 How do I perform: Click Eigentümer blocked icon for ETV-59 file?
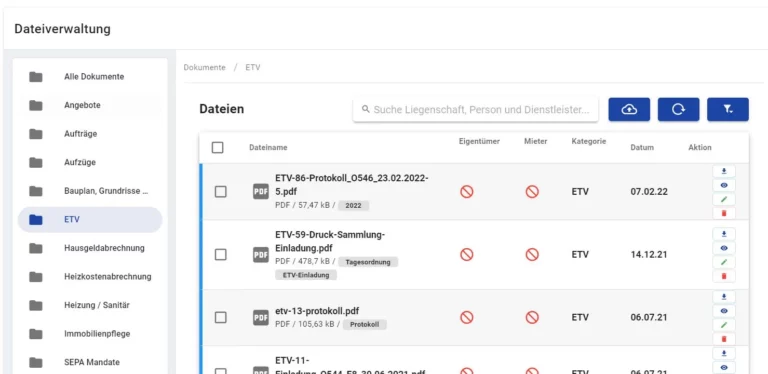(467, 255)
